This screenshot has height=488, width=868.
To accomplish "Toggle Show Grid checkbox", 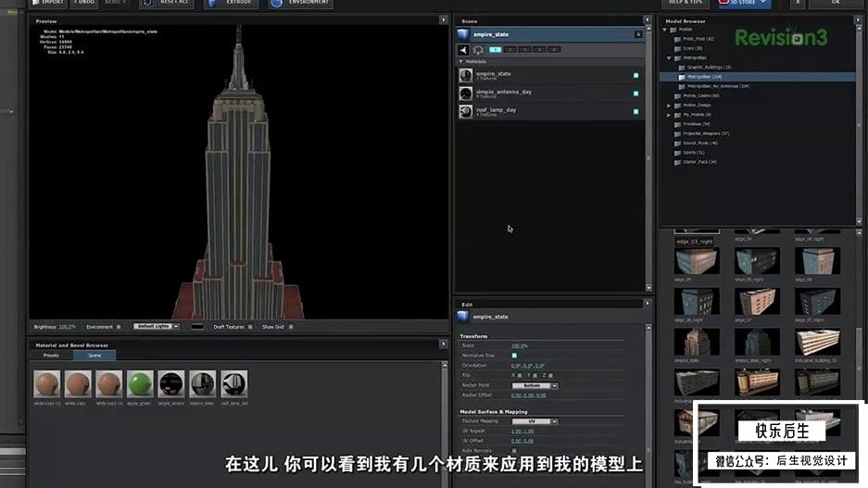I will click(x=291, y=327).
